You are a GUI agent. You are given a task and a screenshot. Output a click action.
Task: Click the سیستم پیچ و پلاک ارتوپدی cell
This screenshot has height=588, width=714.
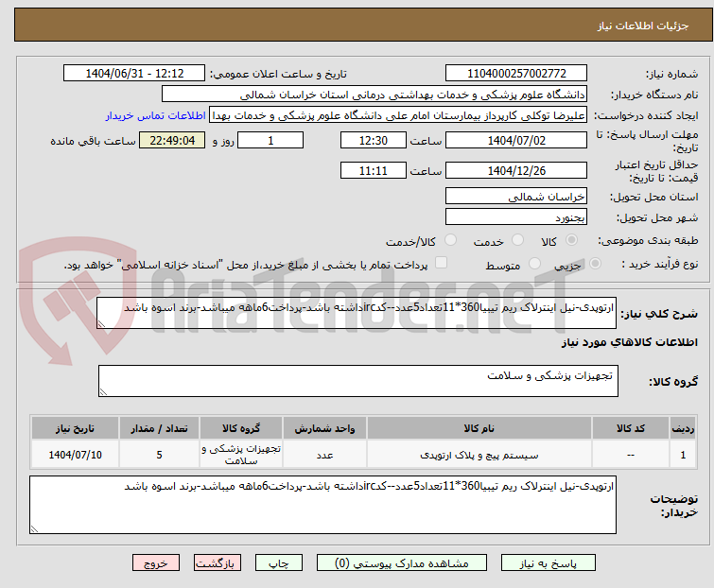click(479, 454)
